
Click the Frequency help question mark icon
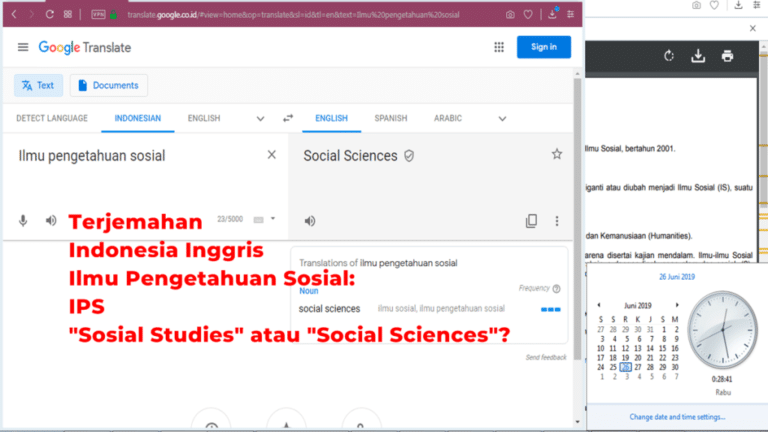[x=556, y=288]
